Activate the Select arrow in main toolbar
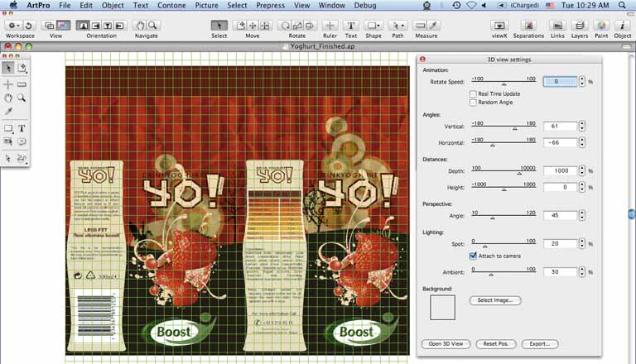This screenshot has height=364, width=636. pyautogui.click(x=219, y=26)
